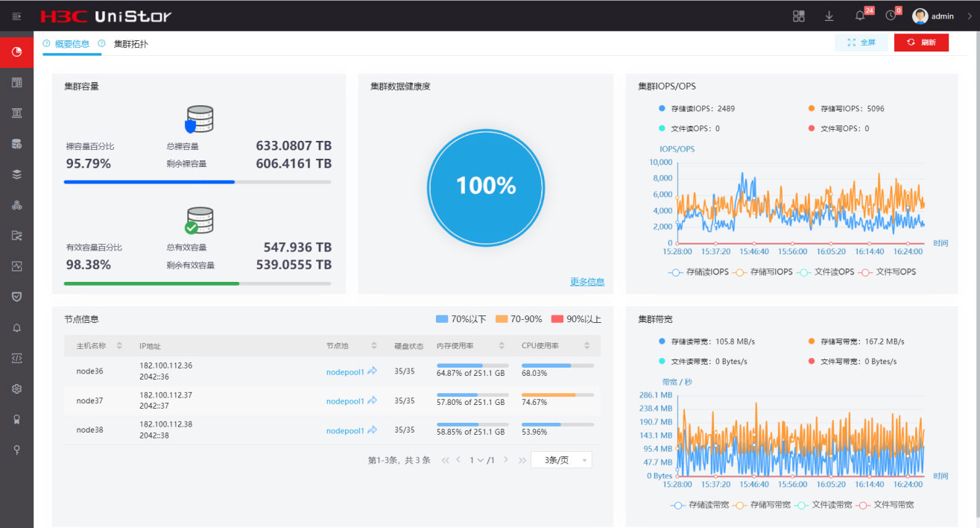The width and height of the screenshot is (980, 528).
Task: Select the settings gear in the left sidebar
Action: (x=16, y=389)
